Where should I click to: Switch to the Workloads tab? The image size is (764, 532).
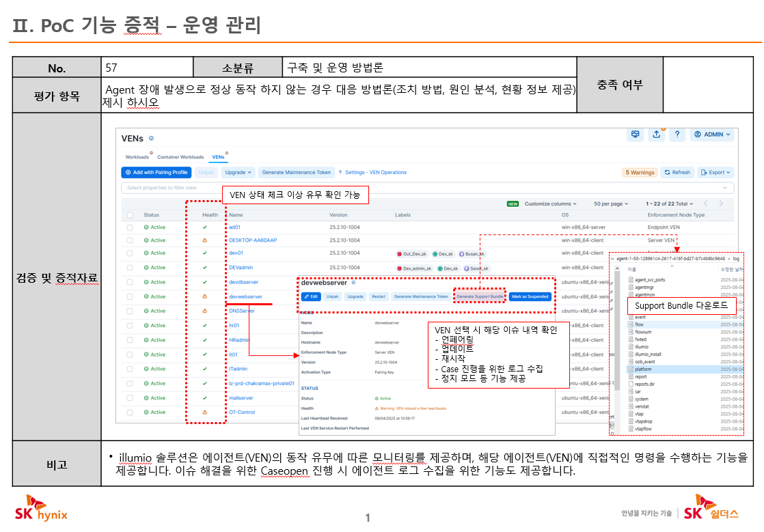click(137, 156)
